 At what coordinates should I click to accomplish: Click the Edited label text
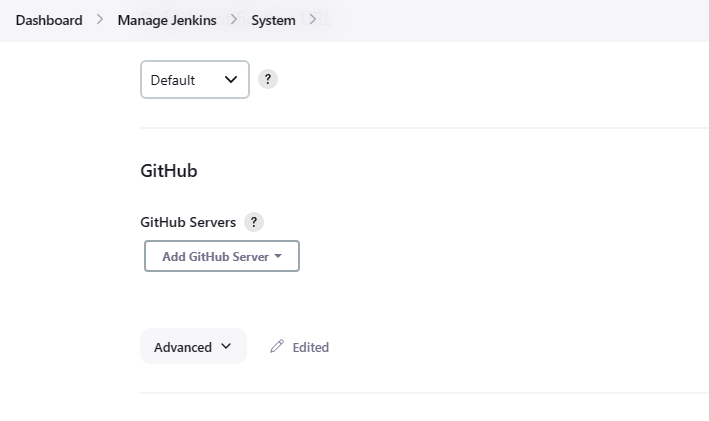(311, 347)
